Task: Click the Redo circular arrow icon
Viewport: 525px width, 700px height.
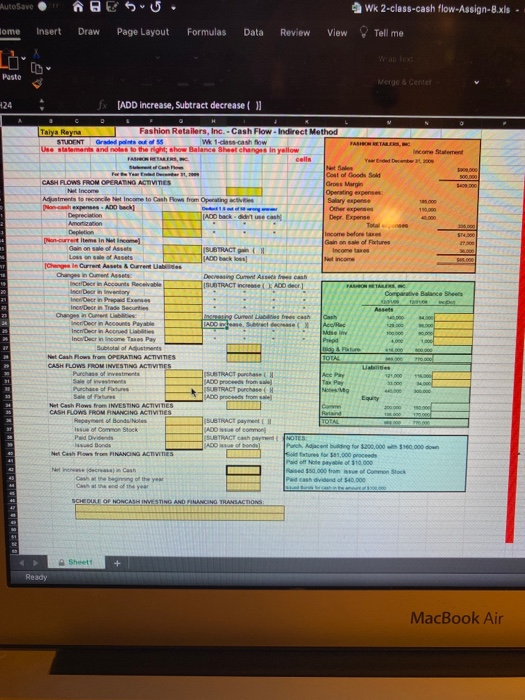Action: pos(155,8)
